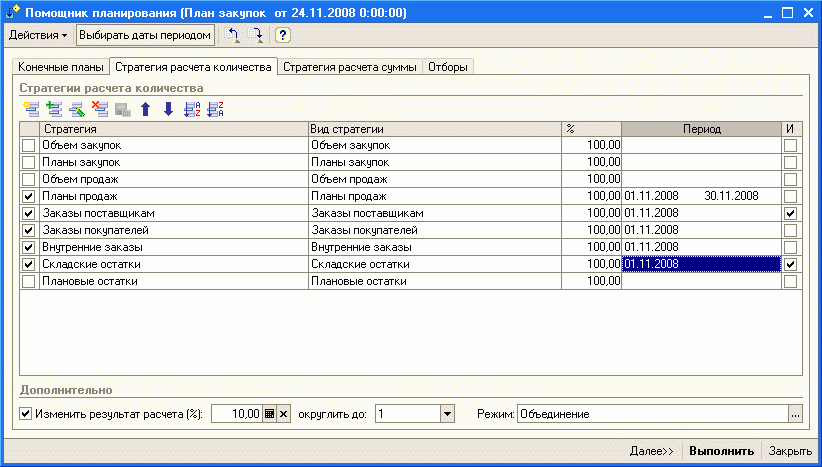Go to Отборы tab
The height and width of the screenshot is (467, 822).
coord(448,67)
